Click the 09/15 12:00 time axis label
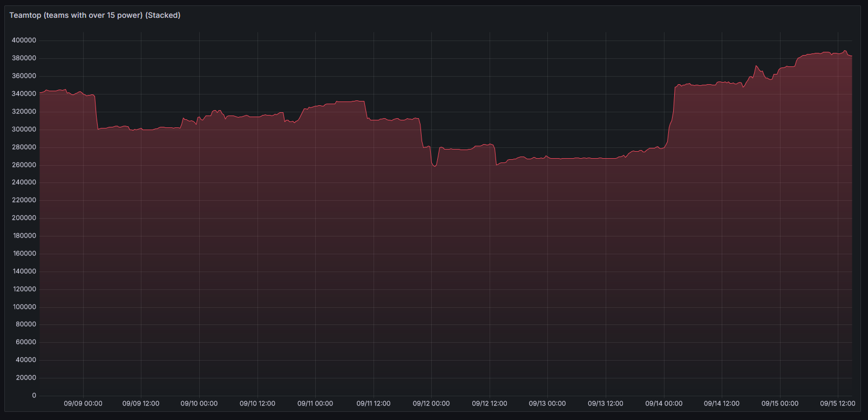This screenshot has width=868, height=420. [x=837, y=403]
